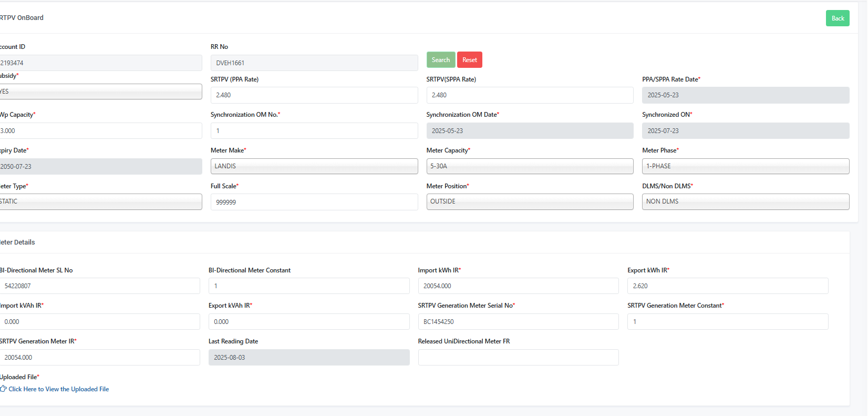Open the Meter Phase dropdown
The height and width of the screenshot is (416, 868).
pyautogui.click(x=745, y=166)
